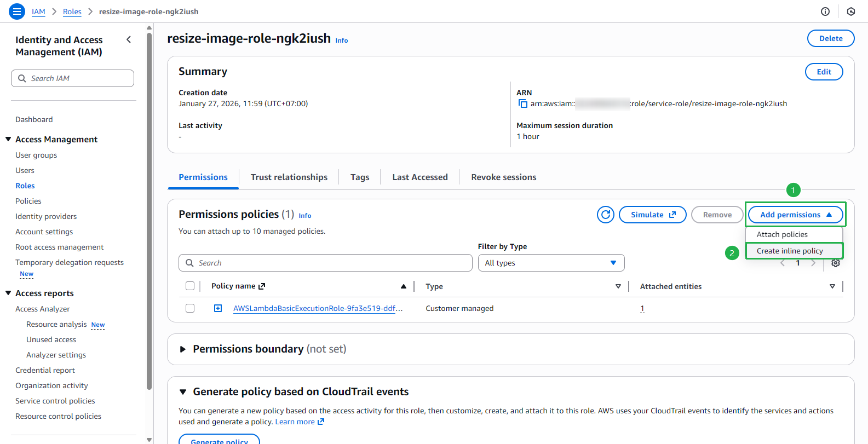
Task: Open Account settings in sidebar
Action: pyautogui.click(x=44, y=232)
